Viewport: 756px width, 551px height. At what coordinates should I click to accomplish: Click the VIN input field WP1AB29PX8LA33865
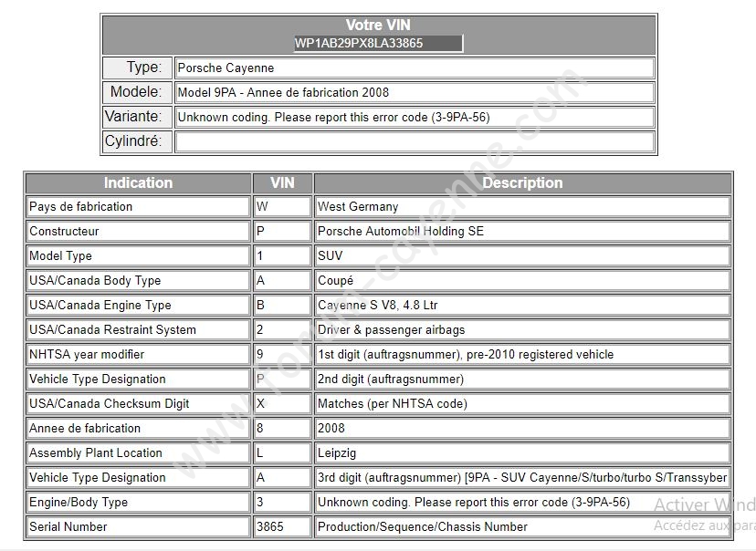pyautogui.click(x=379, y=43)
